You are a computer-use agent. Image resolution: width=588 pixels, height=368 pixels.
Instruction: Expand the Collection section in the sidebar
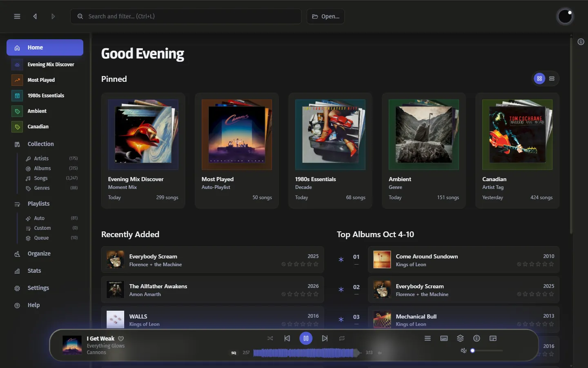[45, 144]
